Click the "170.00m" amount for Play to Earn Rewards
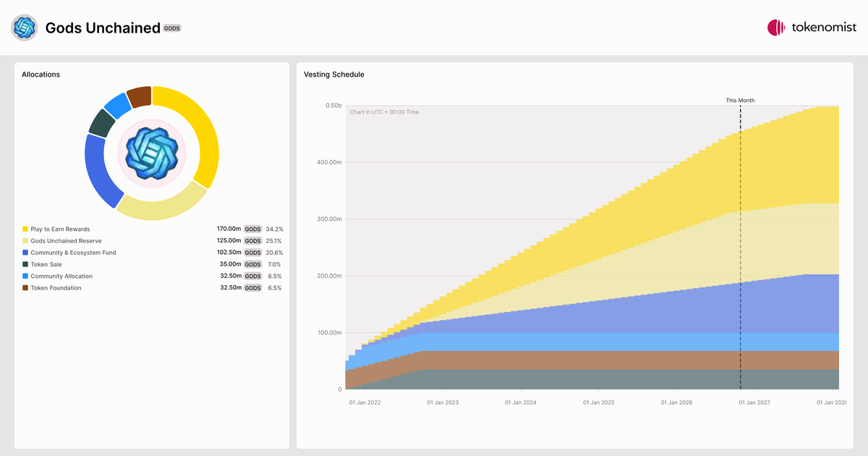The image size is (868, 456). [229, 229]
